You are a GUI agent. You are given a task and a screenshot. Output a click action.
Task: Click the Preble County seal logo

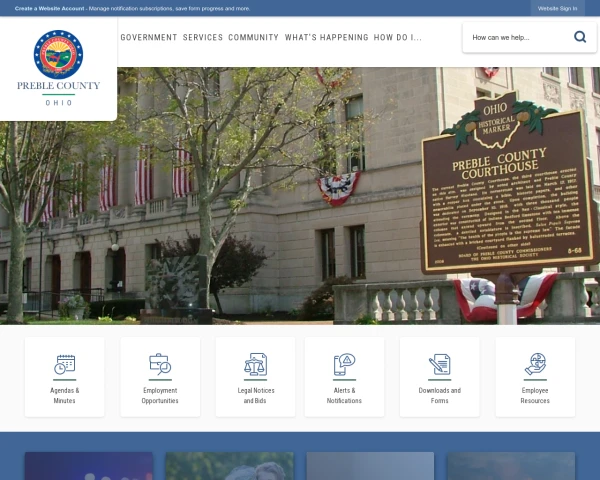[x=58, y=54]
